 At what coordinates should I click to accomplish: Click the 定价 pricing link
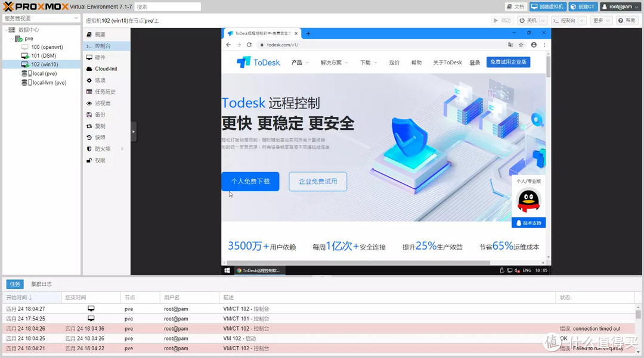394,63
